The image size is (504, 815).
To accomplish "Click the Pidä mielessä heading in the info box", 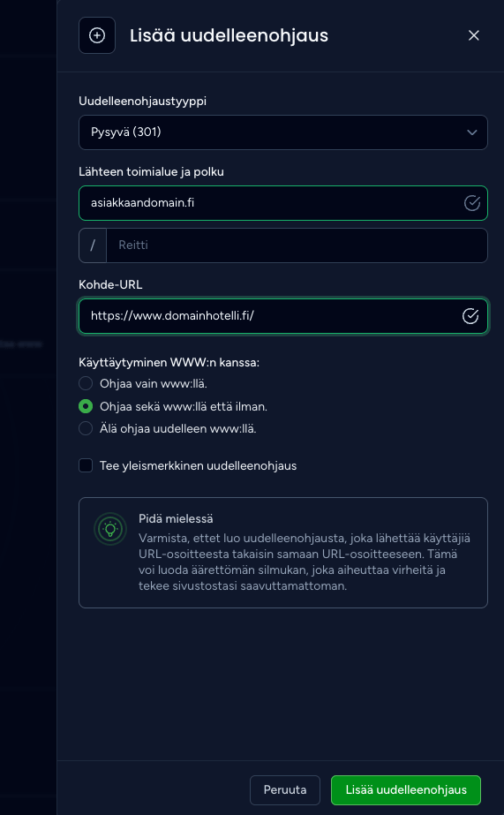I will click(x=176, y=518).
